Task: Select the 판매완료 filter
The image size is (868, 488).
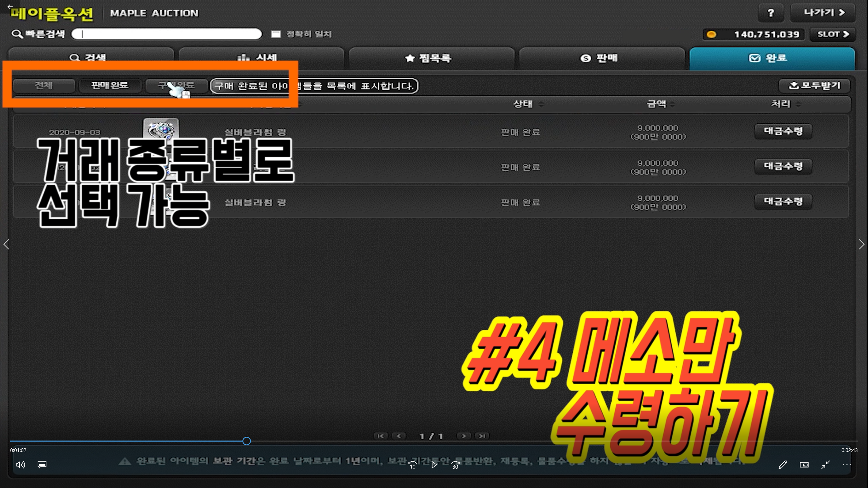Action: tap(110, 85)
